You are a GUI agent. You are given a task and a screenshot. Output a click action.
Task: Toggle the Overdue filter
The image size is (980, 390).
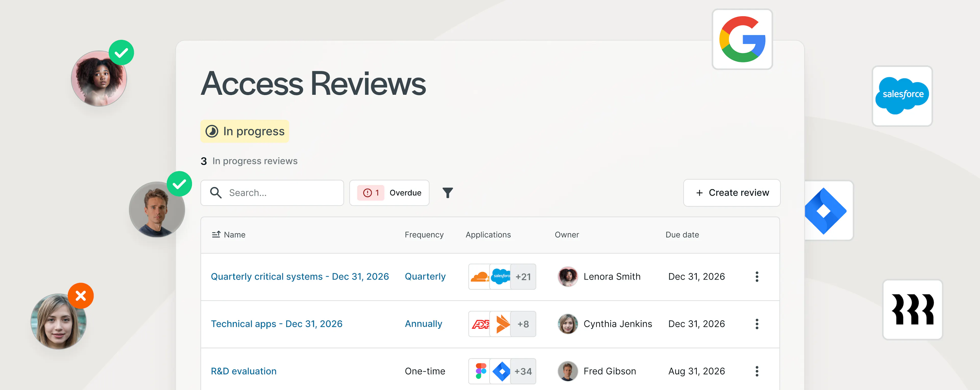click(389, 193)
